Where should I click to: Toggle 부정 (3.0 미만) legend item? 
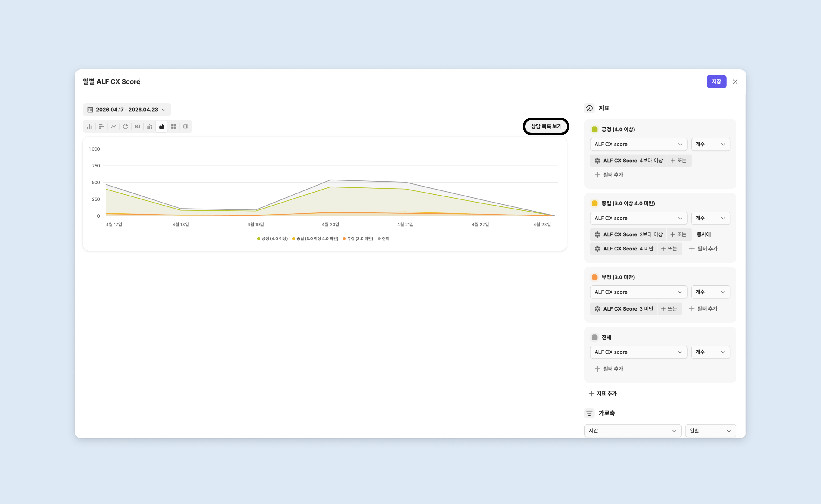[358, 238]
